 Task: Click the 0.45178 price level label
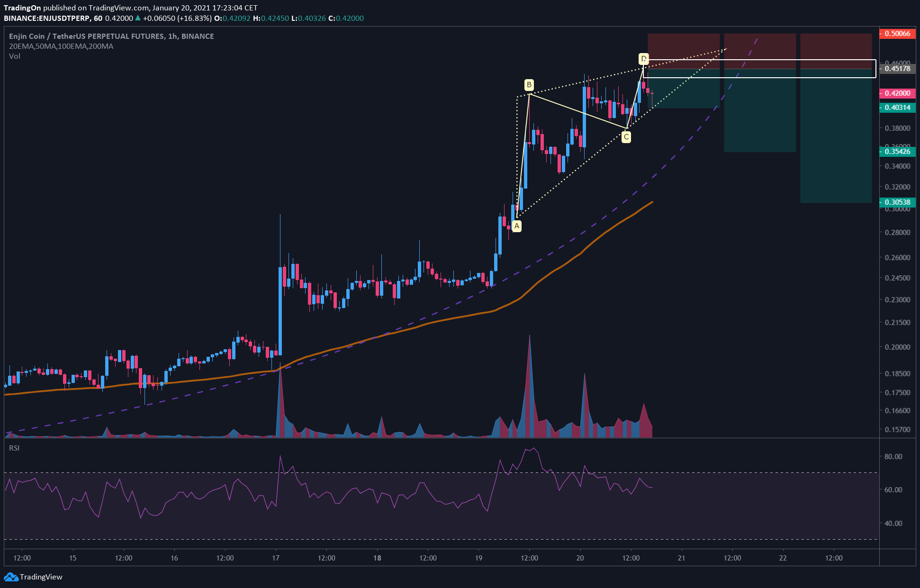[x=897, y=69]
